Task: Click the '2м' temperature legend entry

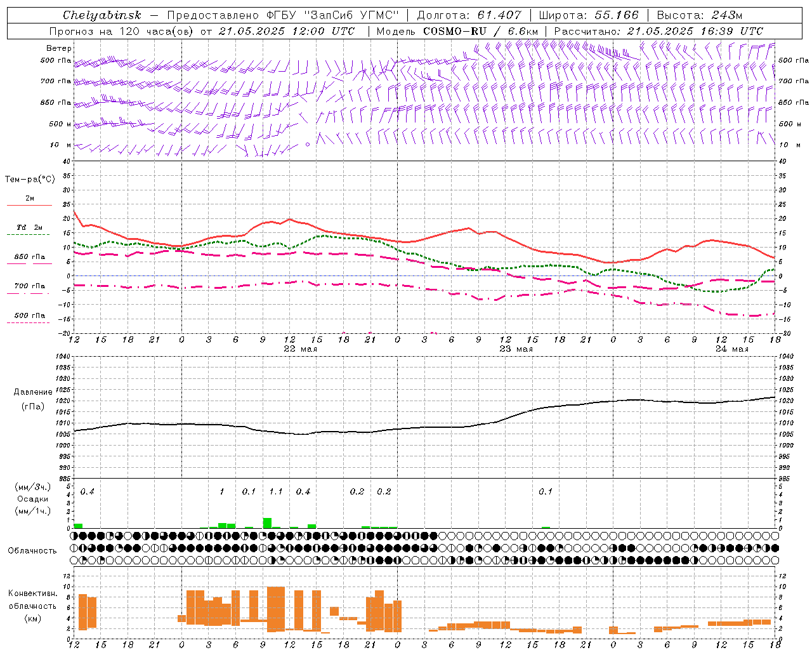Action: [x=30, y=199]
